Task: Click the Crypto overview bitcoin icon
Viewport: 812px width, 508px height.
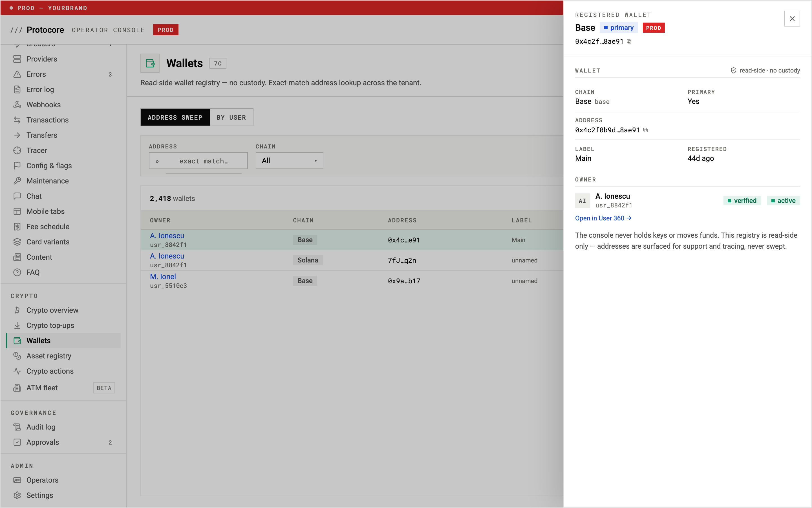Action: (17, 310)
